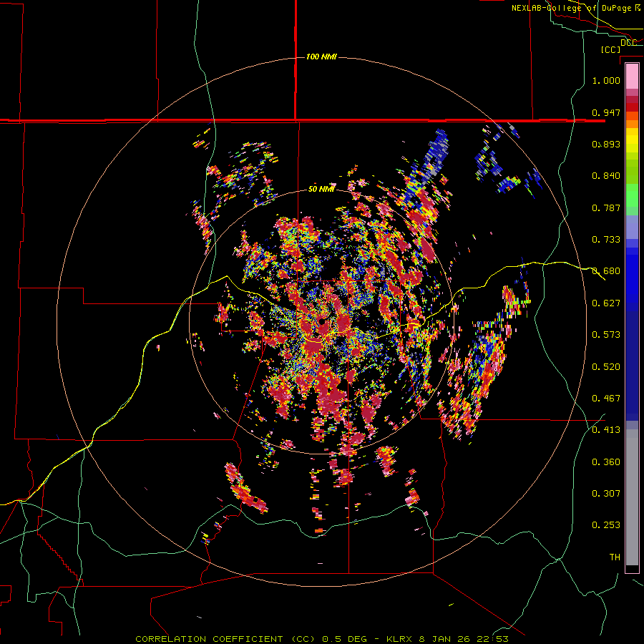Image resolution: width=644 pixels, height=644 pixels.
Task: Click the 50 NMI range ring label
Action: tap(321, 189)
